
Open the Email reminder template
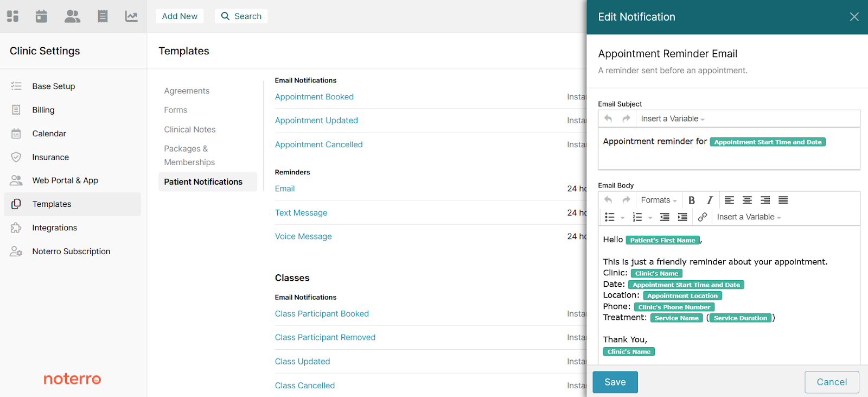coord(285,188)
